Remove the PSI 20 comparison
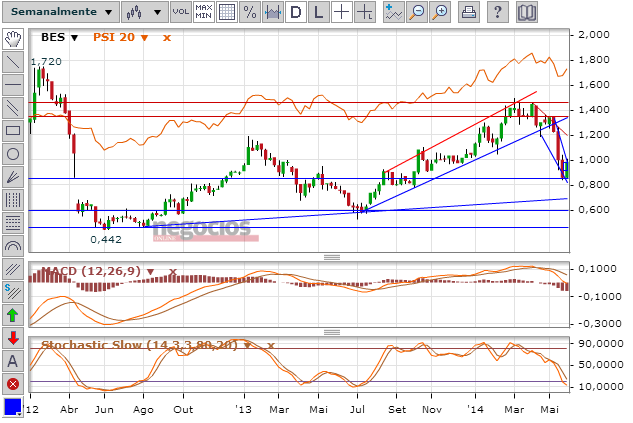633x423 pixels. [x=167, y=38]
